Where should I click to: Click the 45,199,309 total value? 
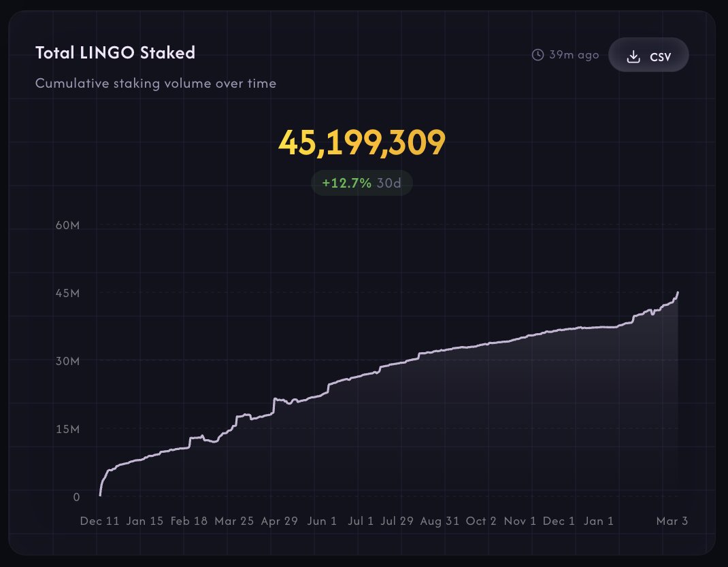coord(362,143)
